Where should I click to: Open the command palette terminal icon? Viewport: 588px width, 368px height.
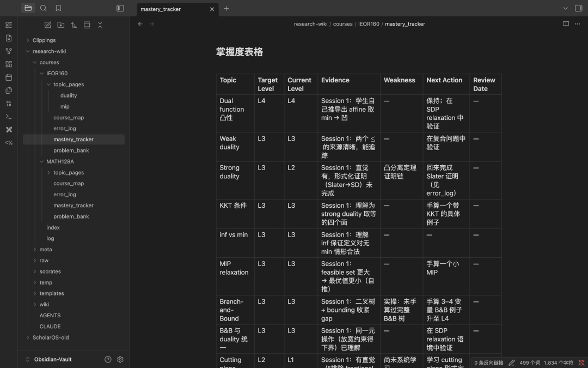[9, 117]
